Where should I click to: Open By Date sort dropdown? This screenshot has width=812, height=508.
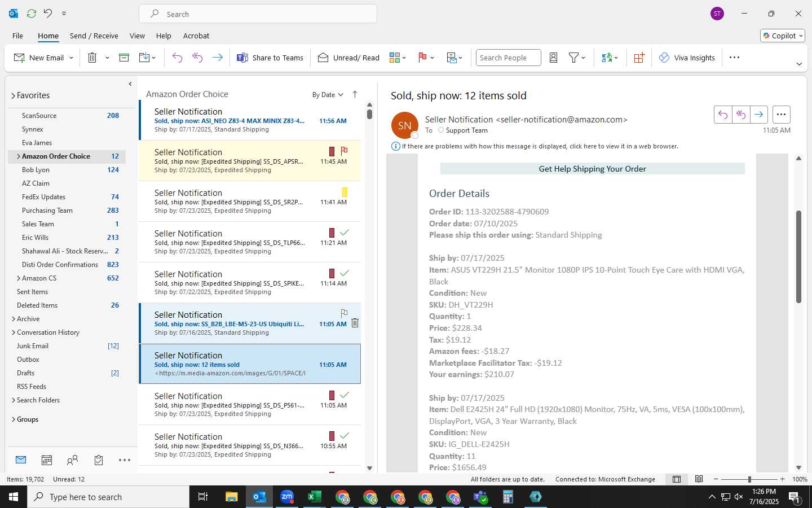(328, 95)
